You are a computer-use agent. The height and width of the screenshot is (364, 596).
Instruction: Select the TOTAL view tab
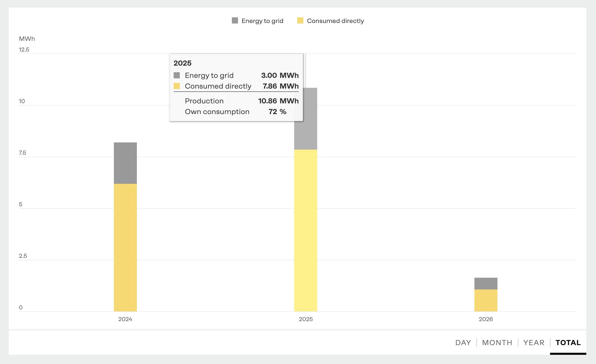[x=568, y=342]
